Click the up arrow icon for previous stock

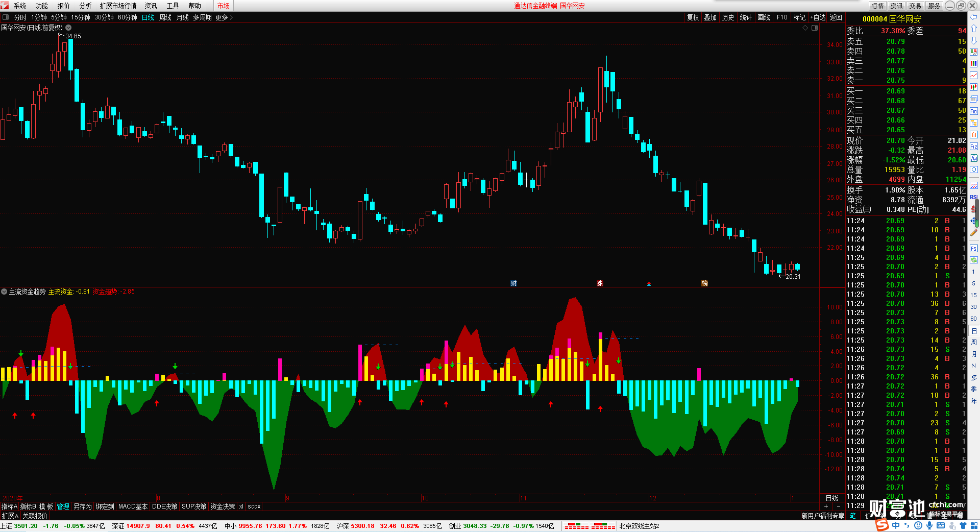coord(974,29)
